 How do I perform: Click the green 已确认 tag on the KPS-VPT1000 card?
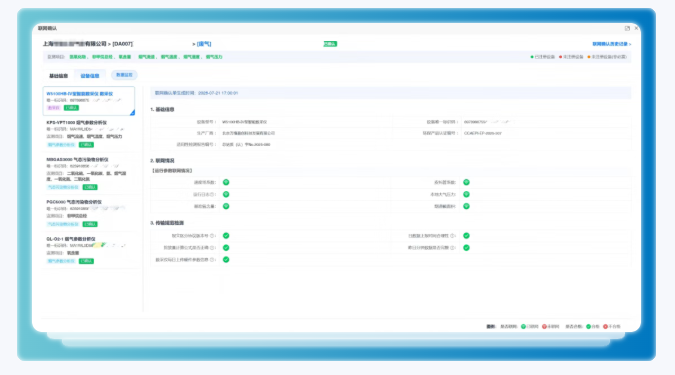click(86, 145)
